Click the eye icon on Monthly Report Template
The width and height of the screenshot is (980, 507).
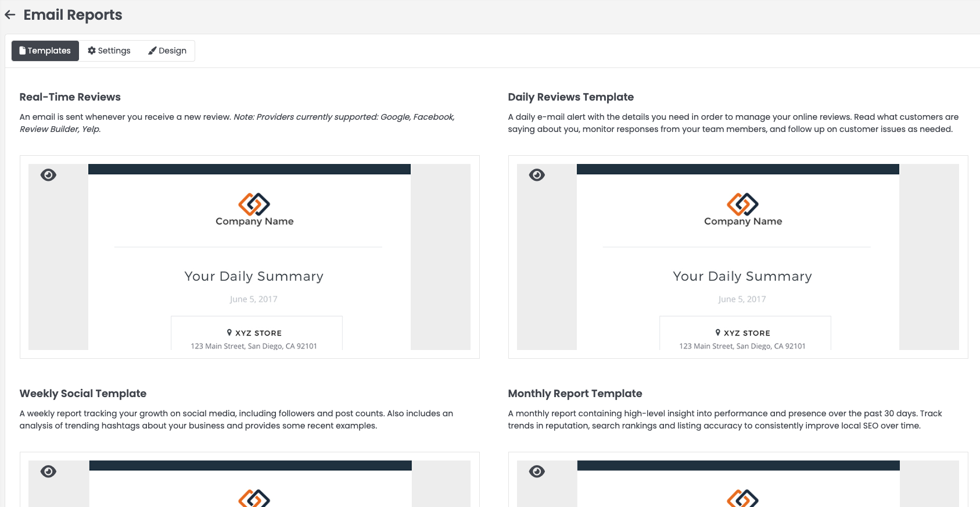click(x=537, y=472)
